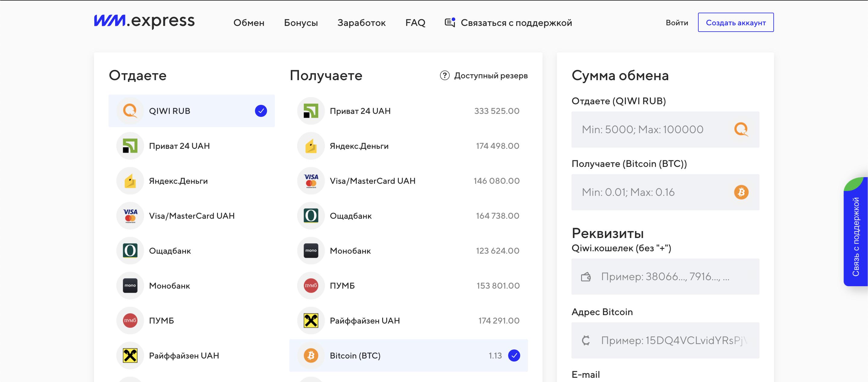868x382 pixels.
Task: Click the Ощадбанк icon in Получаете list
Action: (311, 216)
